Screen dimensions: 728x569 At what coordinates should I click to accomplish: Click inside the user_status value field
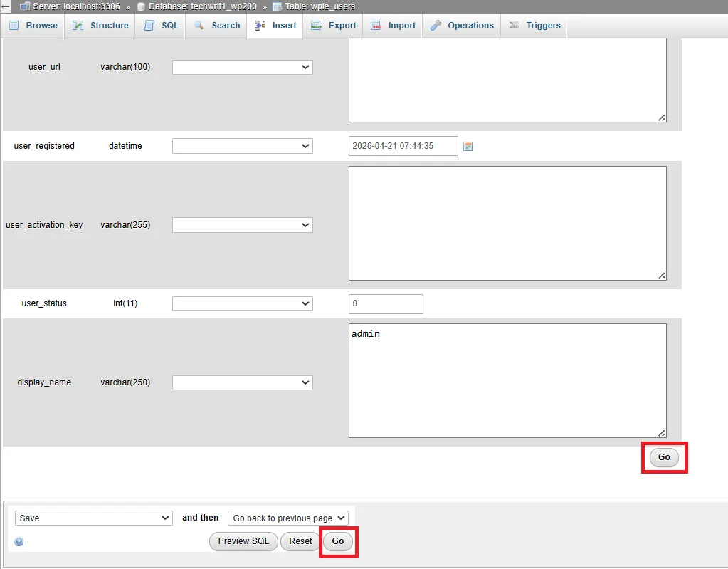pyautogui.click(x=385, y=303)
